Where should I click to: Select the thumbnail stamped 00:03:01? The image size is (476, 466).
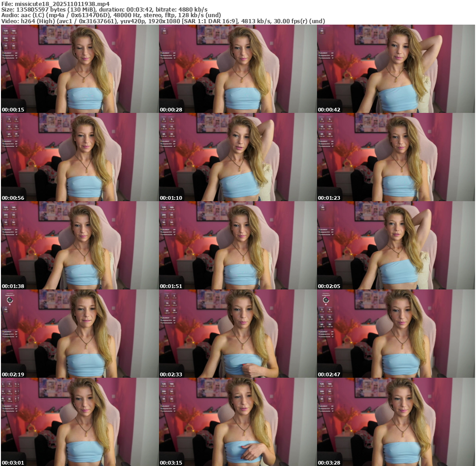pyautogui.click(x=80, y=422)
